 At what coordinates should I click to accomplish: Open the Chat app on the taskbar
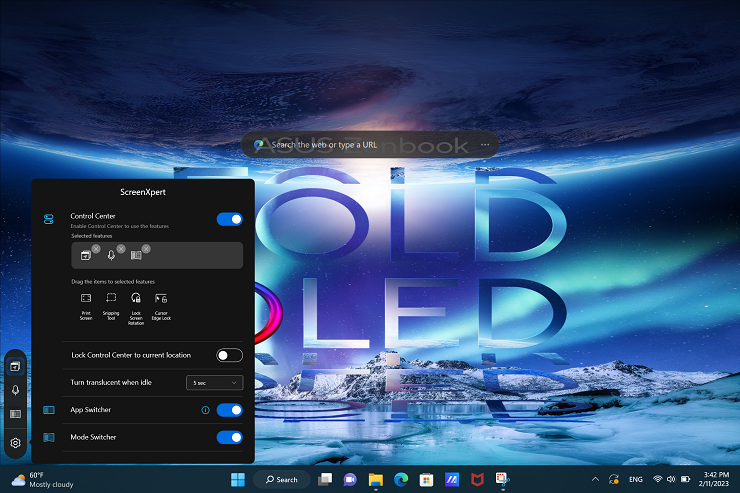click(x=350, y=479)
